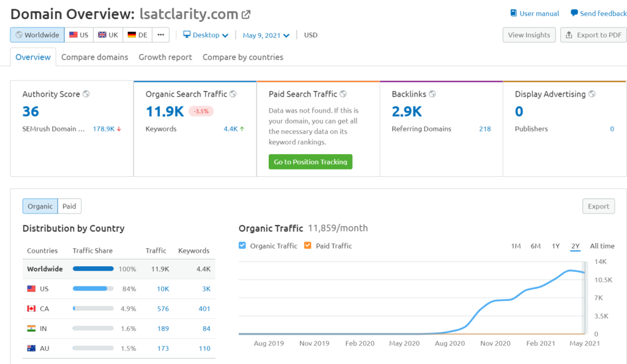Click the desktop monitor icon
The height and width of the screenshot is (364, 627).
coord(187,34)
